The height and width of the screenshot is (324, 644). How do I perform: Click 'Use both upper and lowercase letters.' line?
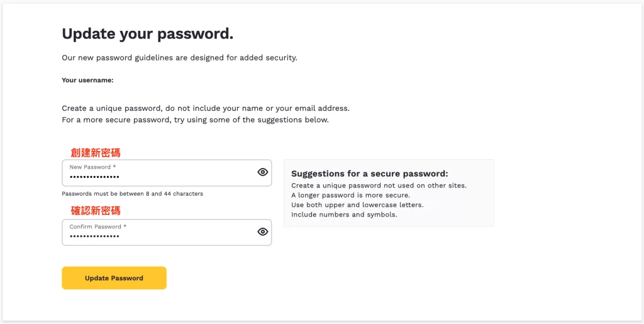pyautogui.click(x=357, y=204)
